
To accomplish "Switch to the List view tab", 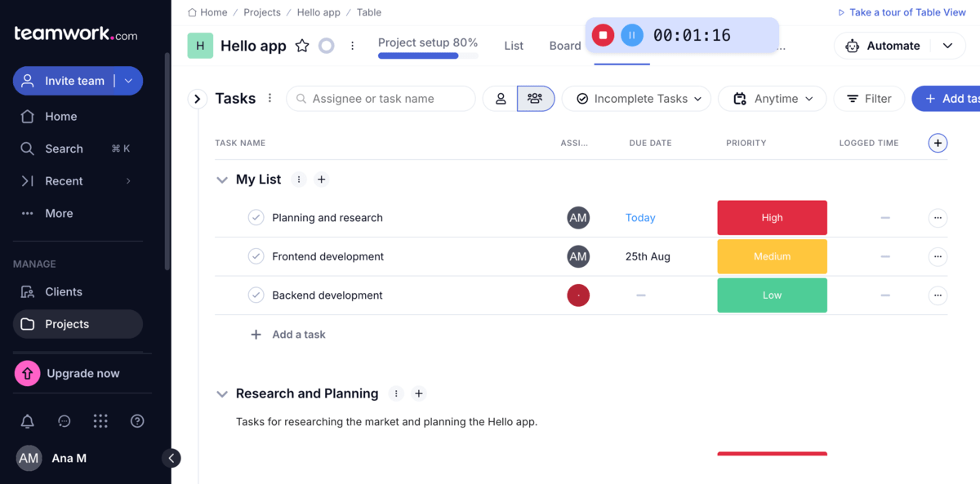I will point(514,46).
